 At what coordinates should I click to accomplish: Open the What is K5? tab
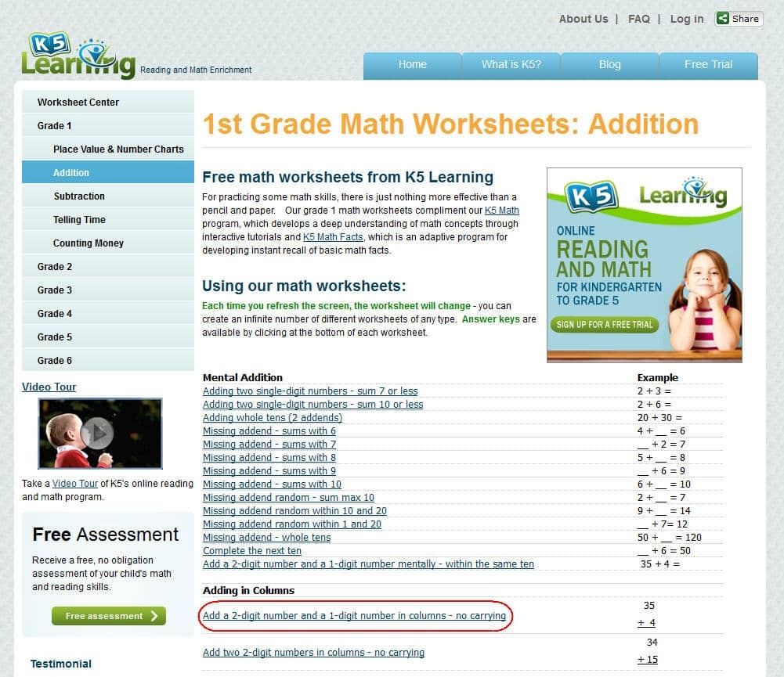(511, 65)
